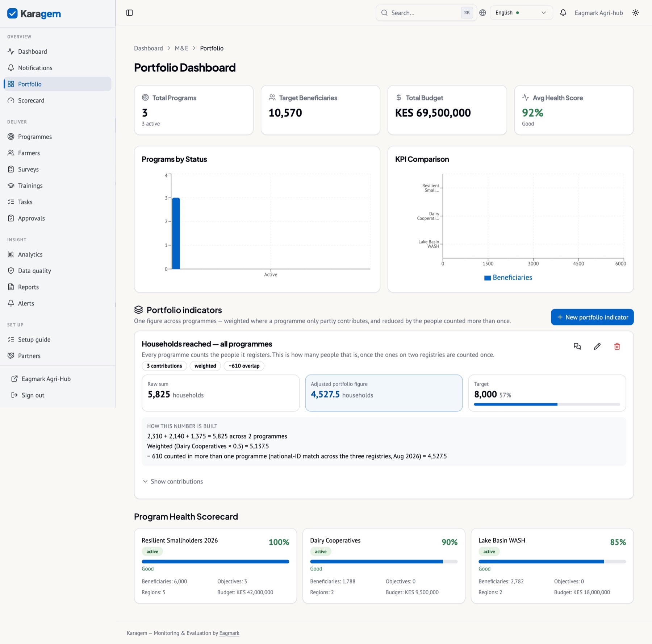Click the Active bar in Programs chart
This screenshot has width=652, height=644.
pos(176,233)
